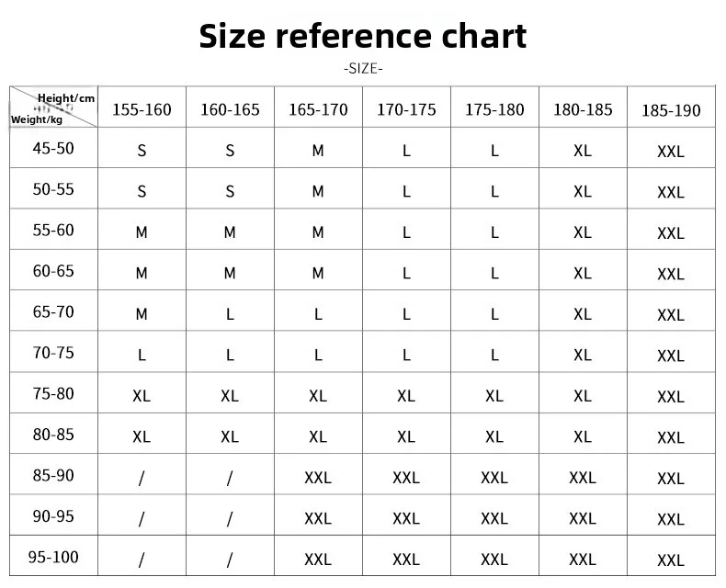Click the '-SIZE-' subtitle text
The height and width of the screenshot is (588, 726).
pyautogui.click(x=363, y=69)
